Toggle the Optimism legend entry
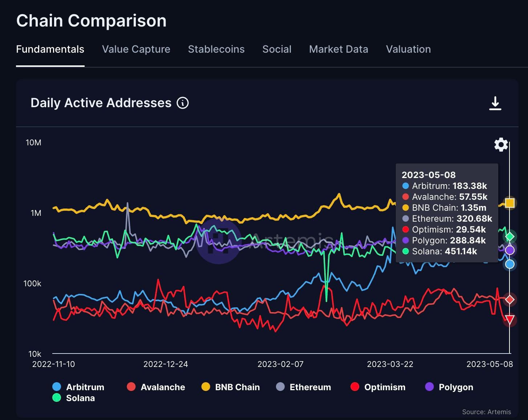The width and height of the screenshot is (528, 420). coord(378,387)
